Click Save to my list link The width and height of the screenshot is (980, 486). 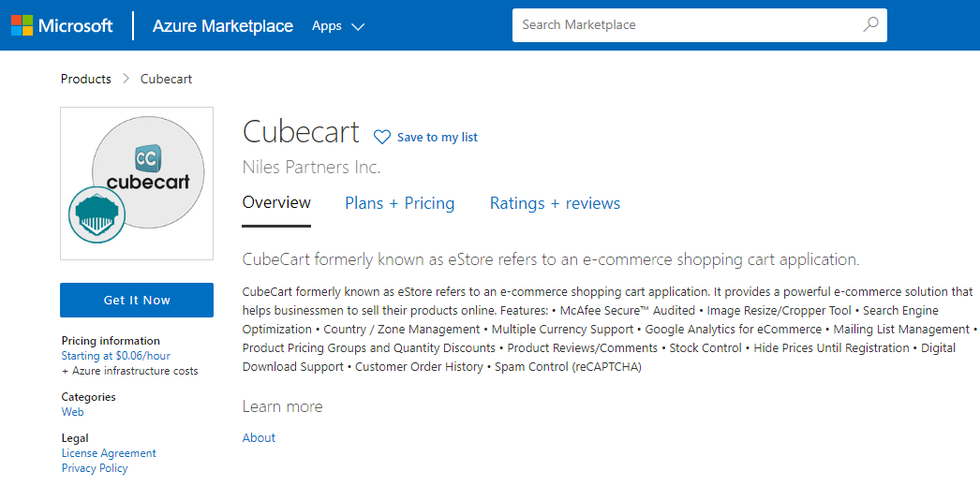438,138
